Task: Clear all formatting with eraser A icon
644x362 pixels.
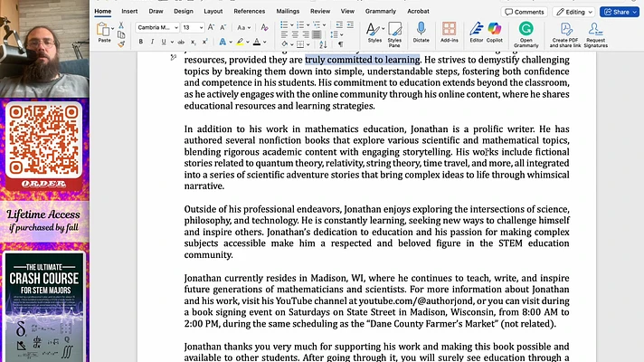Action: pyautogui.click(x=264, y=27)
